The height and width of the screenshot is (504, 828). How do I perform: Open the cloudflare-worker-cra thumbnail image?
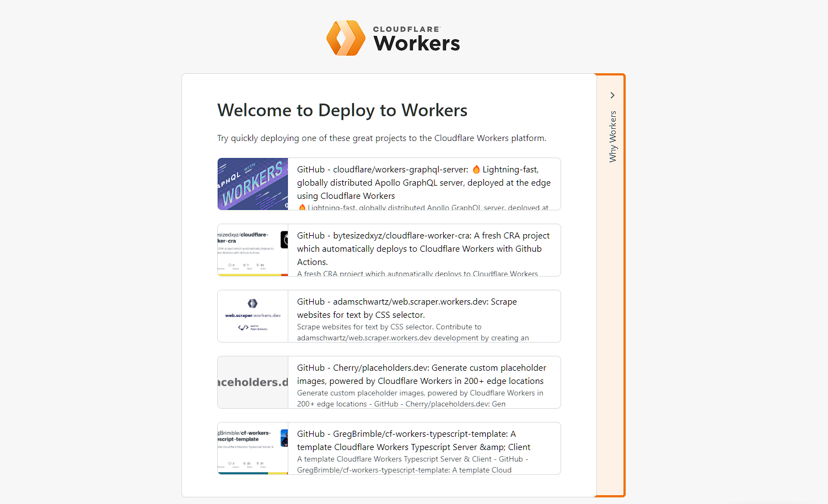click(x=253, y=250)
